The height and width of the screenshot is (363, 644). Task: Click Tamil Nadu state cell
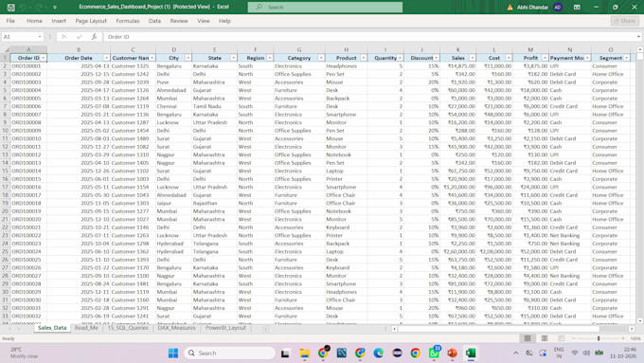214,106
